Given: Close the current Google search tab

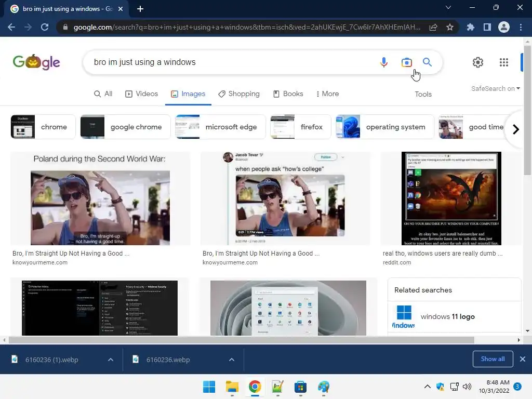Looking at the screenshot, I should [121, 9].
